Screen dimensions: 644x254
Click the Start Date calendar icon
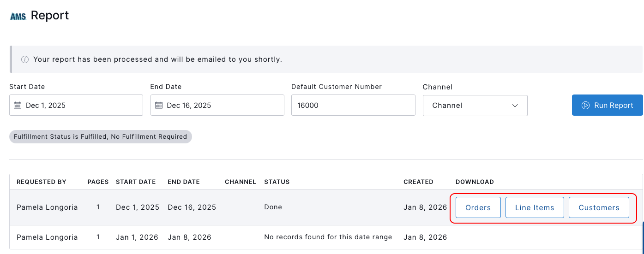(x=18, y=105)
